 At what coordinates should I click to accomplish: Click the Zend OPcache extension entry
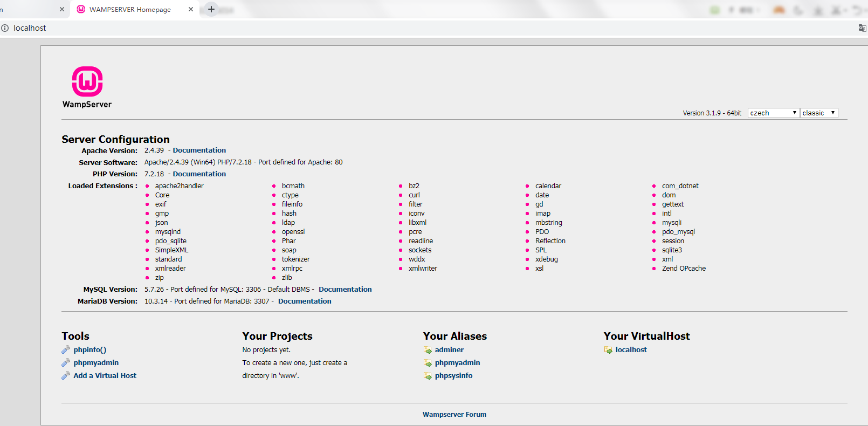(x=684, y=269)
